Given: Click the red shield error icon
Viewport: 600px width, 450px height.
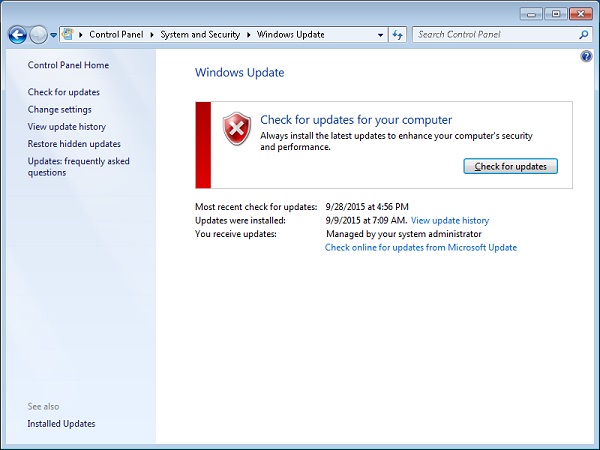Looking at the screenshot, I should coord(236,129).
